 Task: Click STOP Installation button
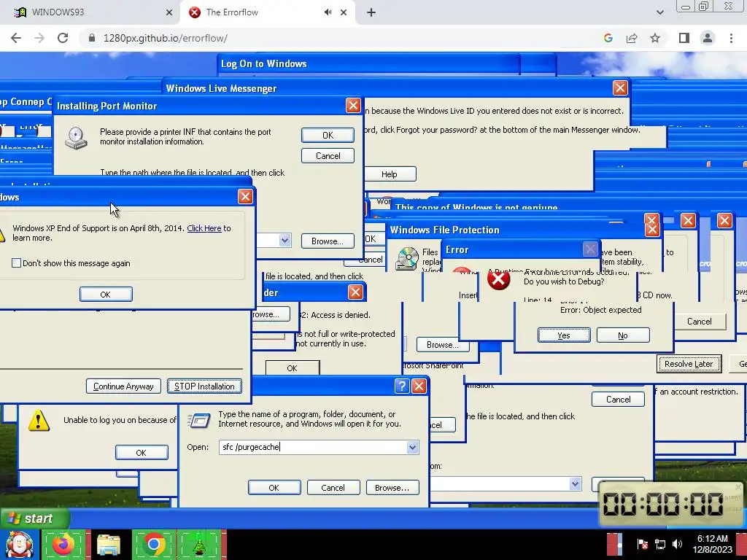[x=204, y=386]
